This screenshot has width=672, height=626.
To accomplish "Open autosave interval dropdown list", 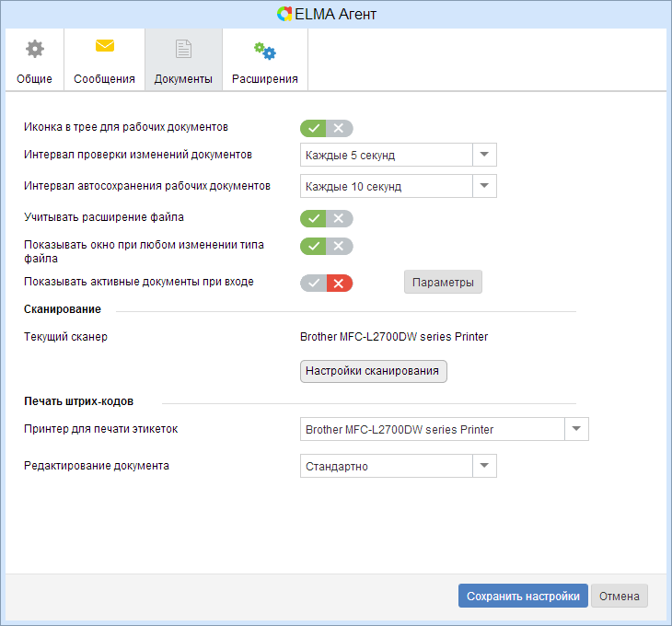I will [484, 186].
